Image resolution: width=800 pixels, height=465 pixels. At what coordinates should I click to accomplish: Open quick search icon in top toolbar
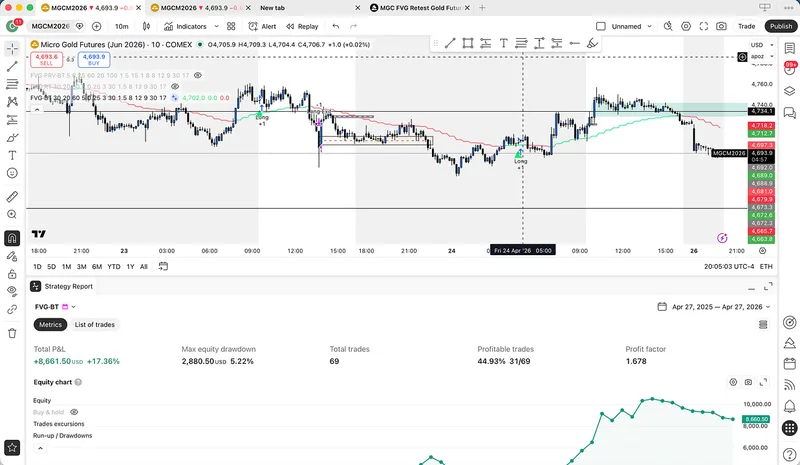pyautogui.click(x=668, y=26)
